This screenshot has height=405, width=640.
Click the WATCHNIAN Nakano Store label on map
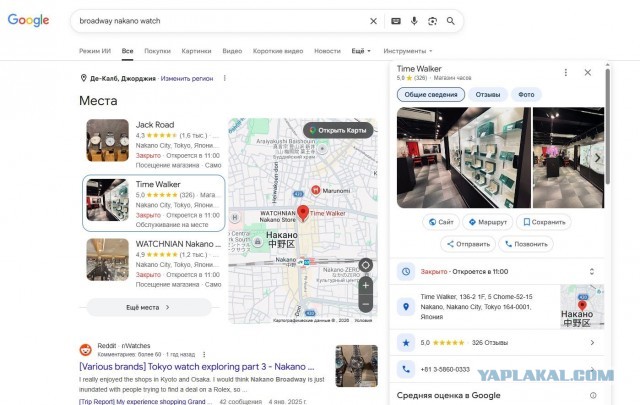(x=278, y=216)
